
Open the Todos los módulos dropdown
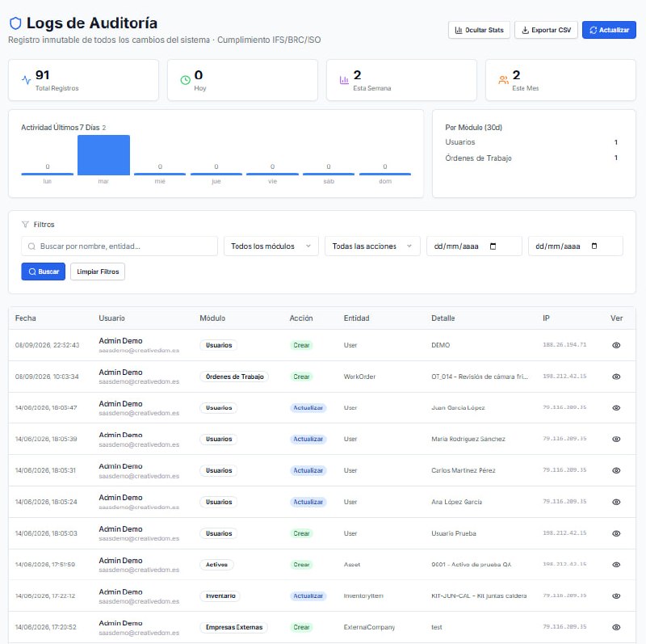pyautogui.click(x=271, y=246)
